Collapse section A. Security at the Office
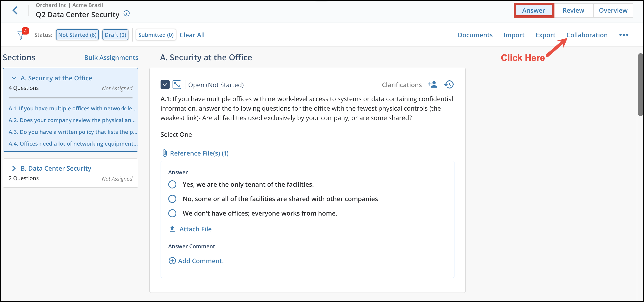 tap(14, 78)
